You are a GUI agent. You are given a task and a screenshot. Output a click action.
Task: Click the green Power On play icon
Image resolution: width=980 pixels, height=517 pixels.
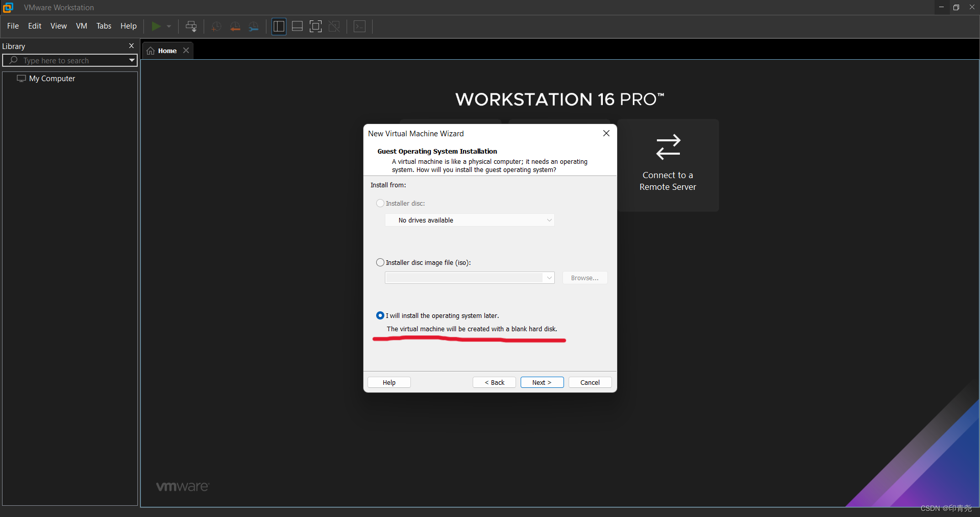(x=156, y=26)
